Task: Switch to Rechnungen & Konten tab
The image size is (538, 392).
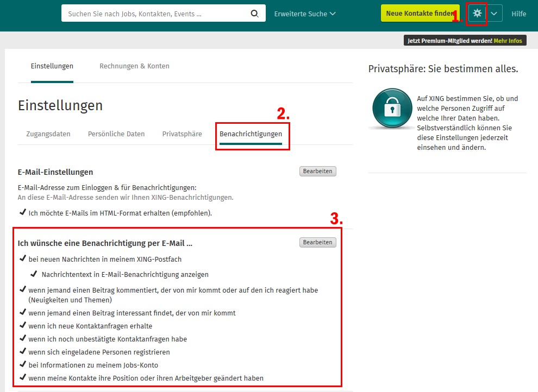Action: tap(134, 66)
